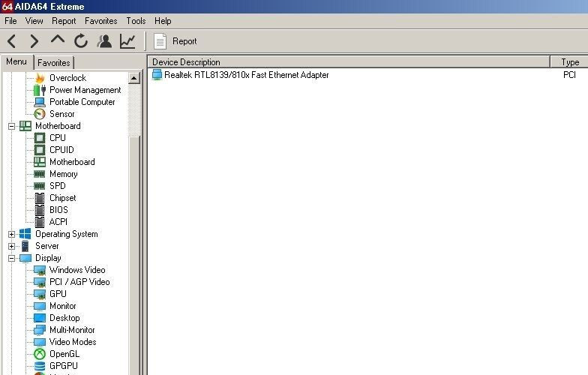This screenshot has height=375, width=588.
Task: Select the CPU chip icon
Action: click(x=40, y=138)
